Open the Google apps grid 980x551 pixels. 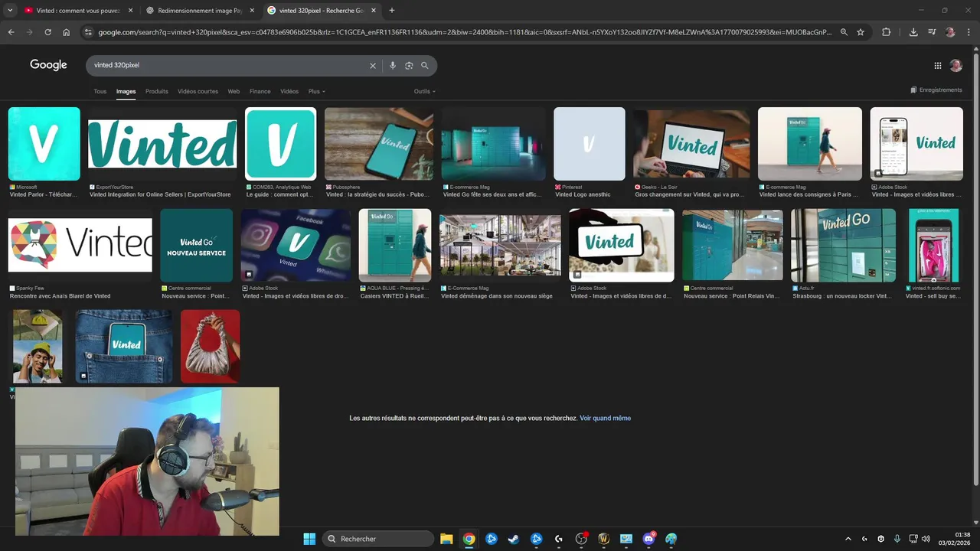point(938,66)
